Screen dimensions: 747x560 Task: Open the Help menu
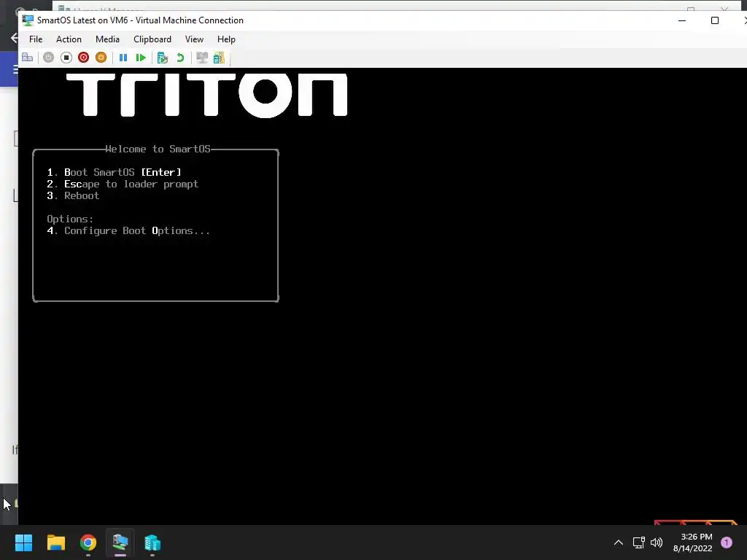pyautogui.click(x=226, y=39)
